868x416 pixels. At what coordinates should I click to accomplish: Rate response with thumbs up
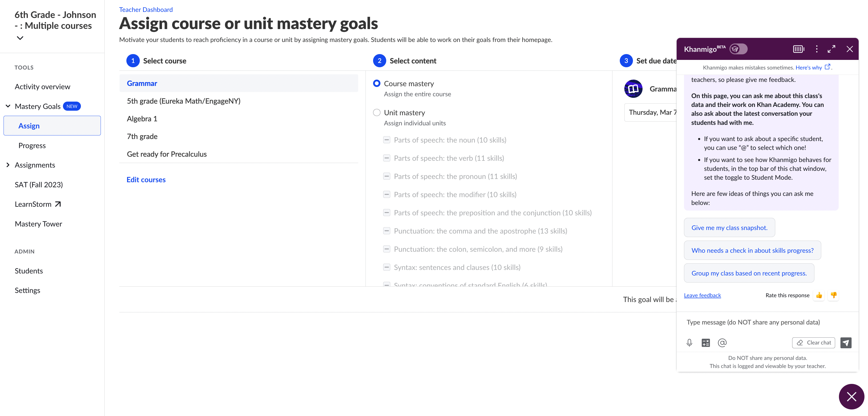click(x=819, y=295)
